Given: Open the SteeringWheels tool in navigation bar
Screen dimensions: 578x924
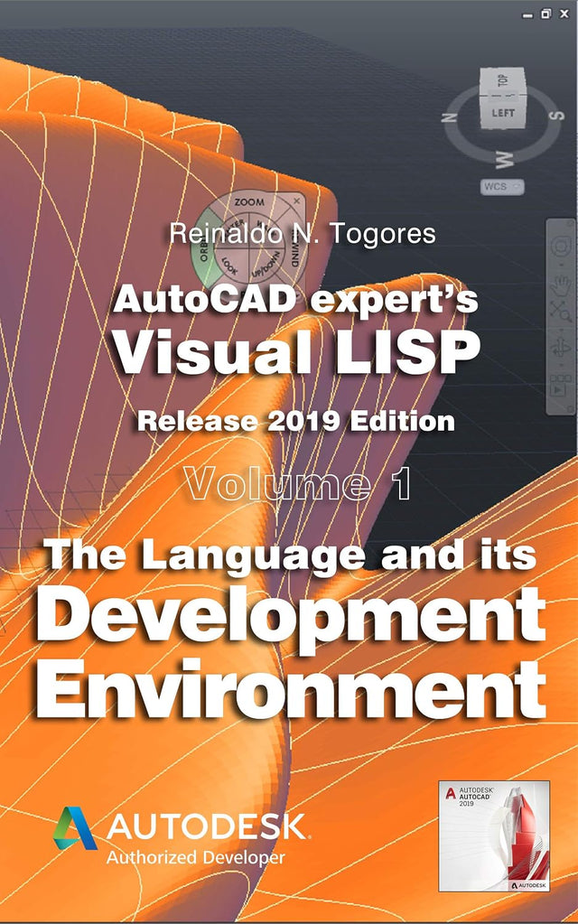Looking at the screenshot, I should (x=562, y=247).
